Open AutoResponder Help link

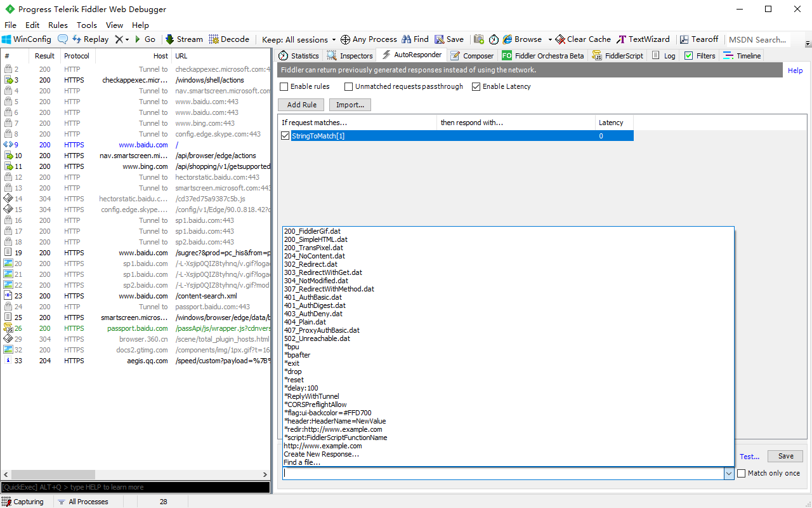[795, 70]
